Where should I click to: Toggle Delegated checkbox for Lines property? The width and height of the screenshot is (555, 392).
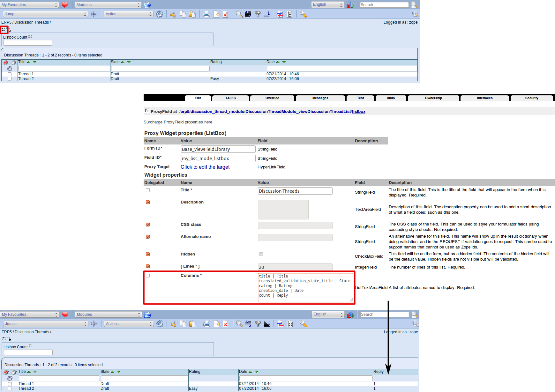pos(148,266)
